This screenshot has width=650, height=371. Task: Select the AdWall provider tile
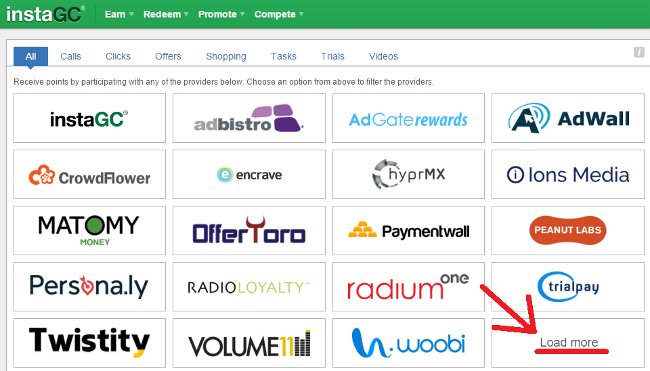[x=568, y=118]
